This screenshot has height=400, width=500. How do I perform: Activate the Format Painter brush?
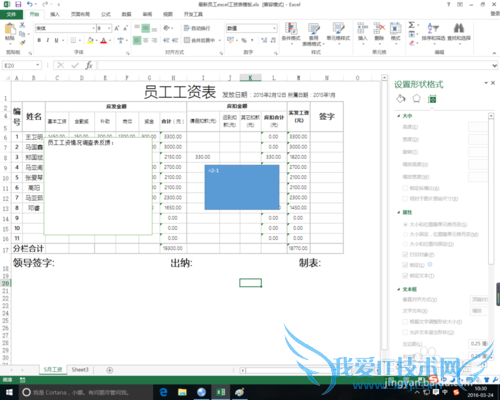pos(22,42)
